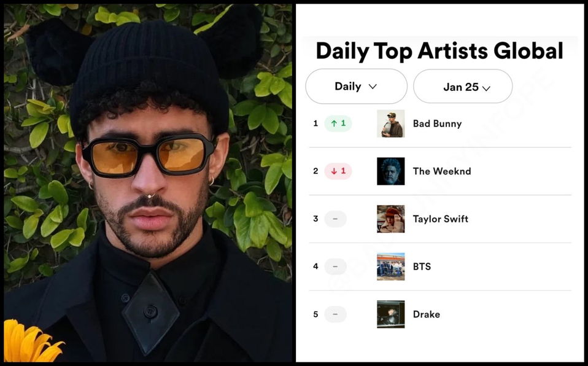The image size is (588, 366).
Task: Open The Weeknd's artist thumbnail
Action: pyautogui.click(x=391, y=171)
